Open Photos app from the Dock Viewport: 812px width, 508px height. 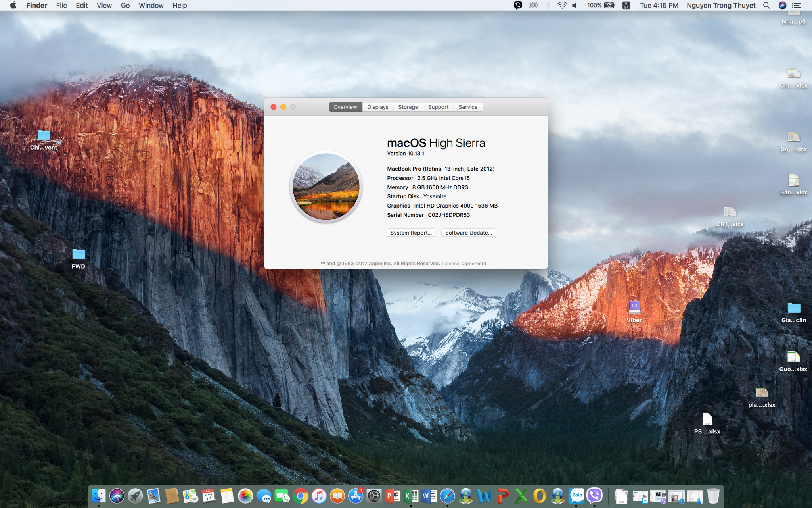point(245,496)
